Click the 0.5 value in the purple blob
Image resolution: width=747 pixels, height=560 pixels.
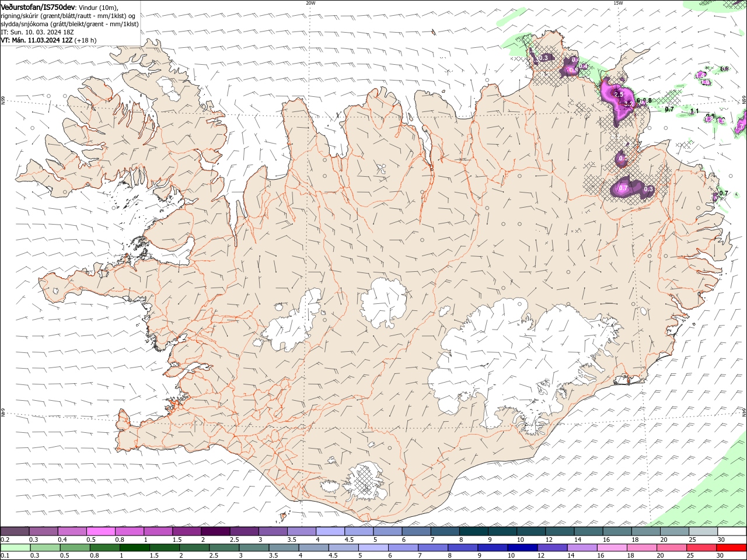[x=622, y=158]
